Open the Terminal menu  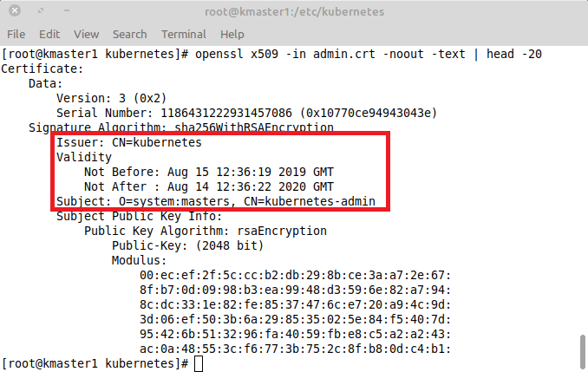[x=184, y=34]
